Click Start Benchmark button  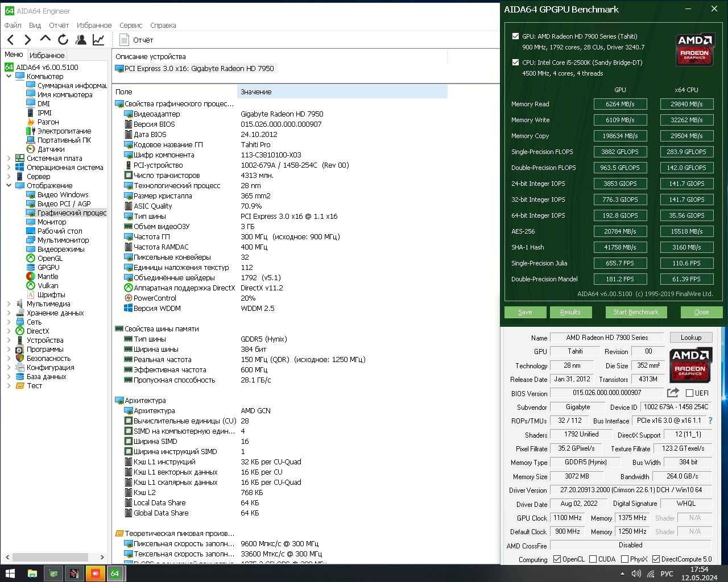coord(635,312)
